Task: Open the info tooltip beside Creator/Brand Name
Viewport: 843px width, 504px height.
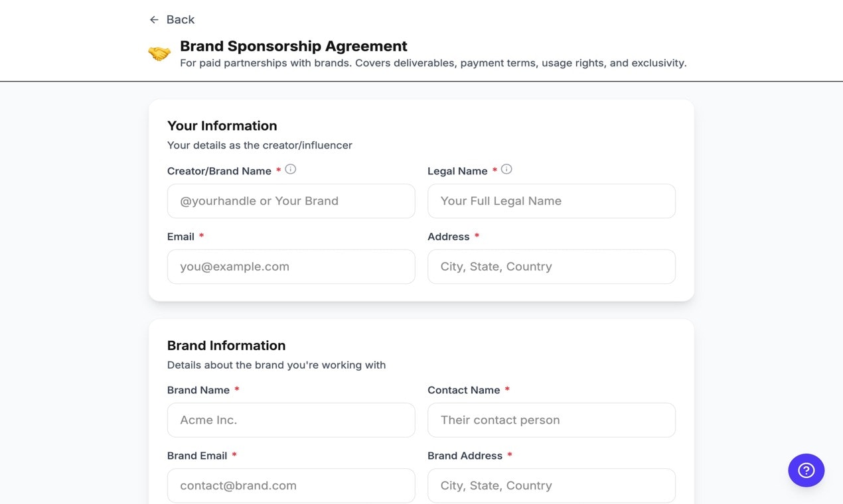Action: [x=290, y=168]
